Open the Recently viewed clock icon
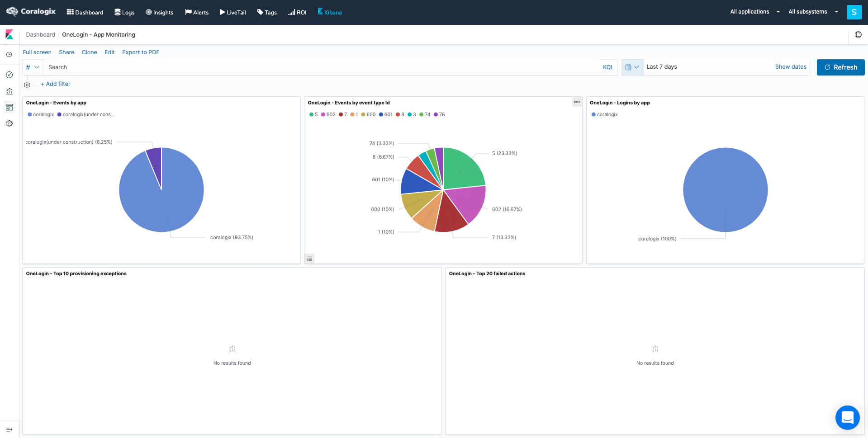 (x=9, y=55)
